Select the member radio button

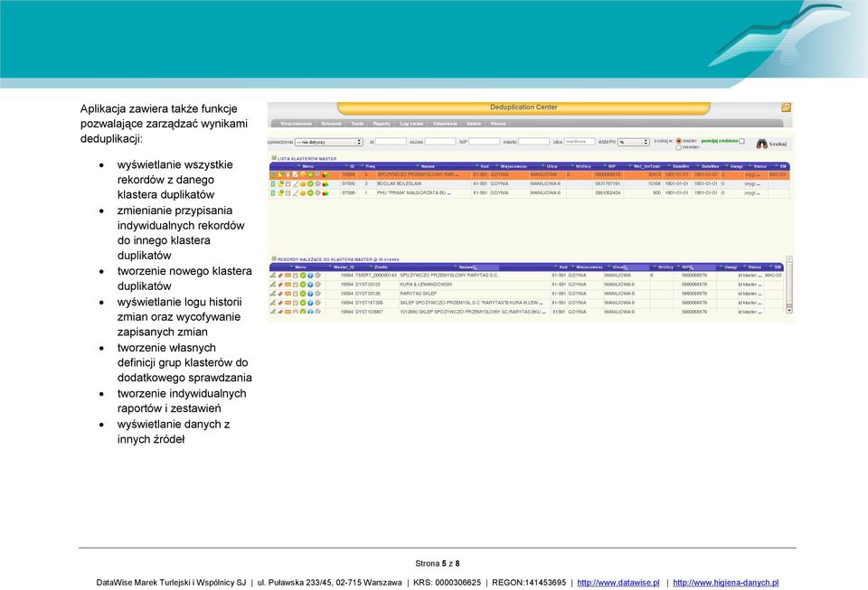(679, 147)
